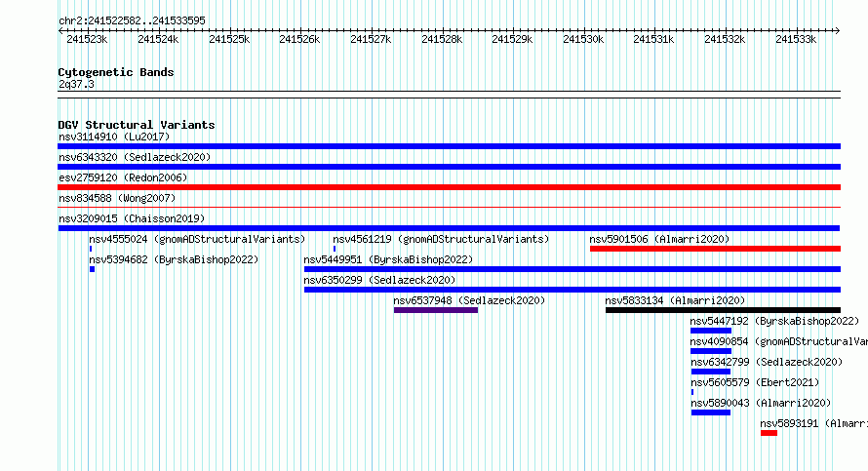The width and height of the screenshot is (868, 471).
Task: Open the nsv5901506 (Almarri2020) label
Action: [659, 239]
